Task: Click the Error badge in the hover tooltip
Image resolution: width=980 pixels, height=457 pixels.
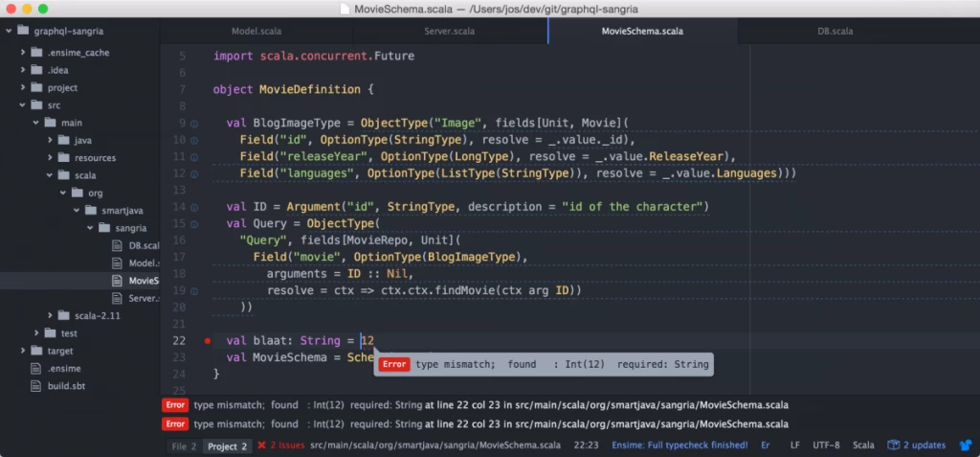Action: coord(394,364)
